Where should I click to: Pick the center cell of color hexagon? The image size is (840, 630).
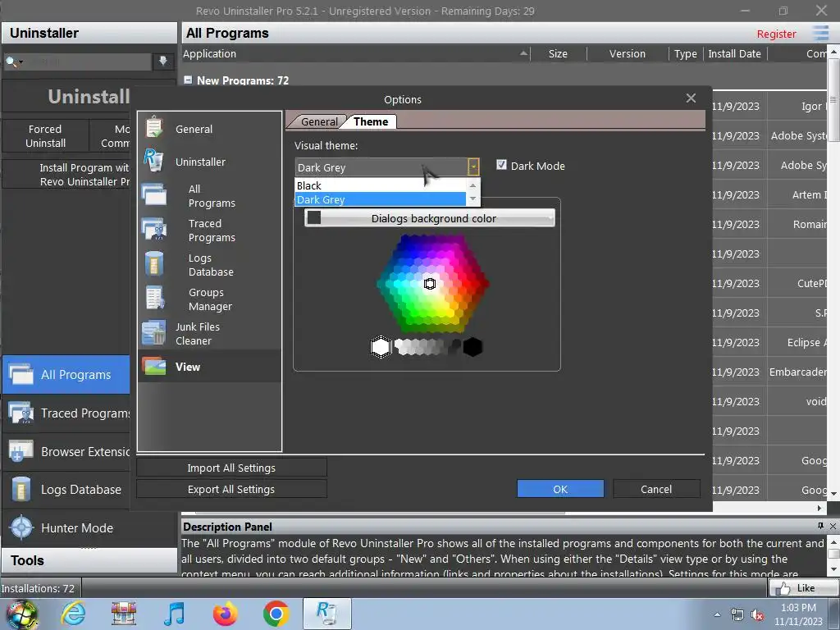430,283
